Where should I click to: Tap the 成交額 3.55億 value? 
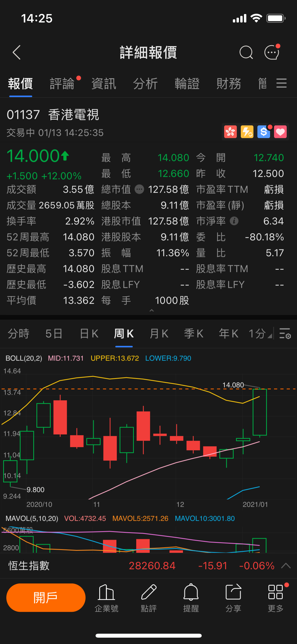(78, 189)
